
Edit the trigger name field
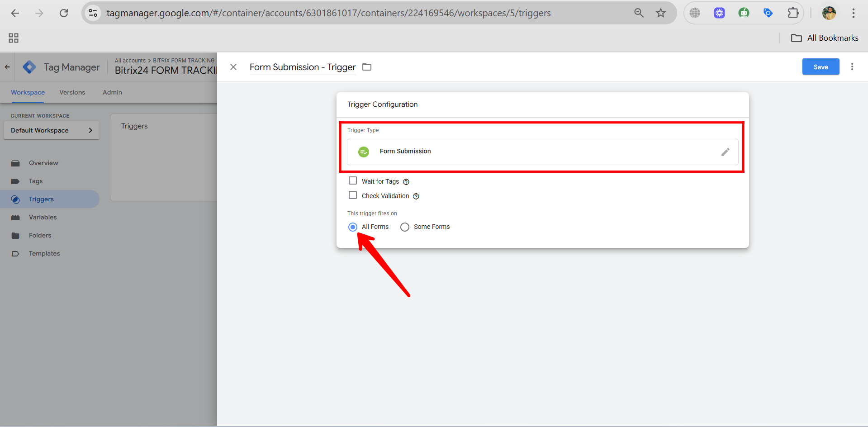coord(303,67)
